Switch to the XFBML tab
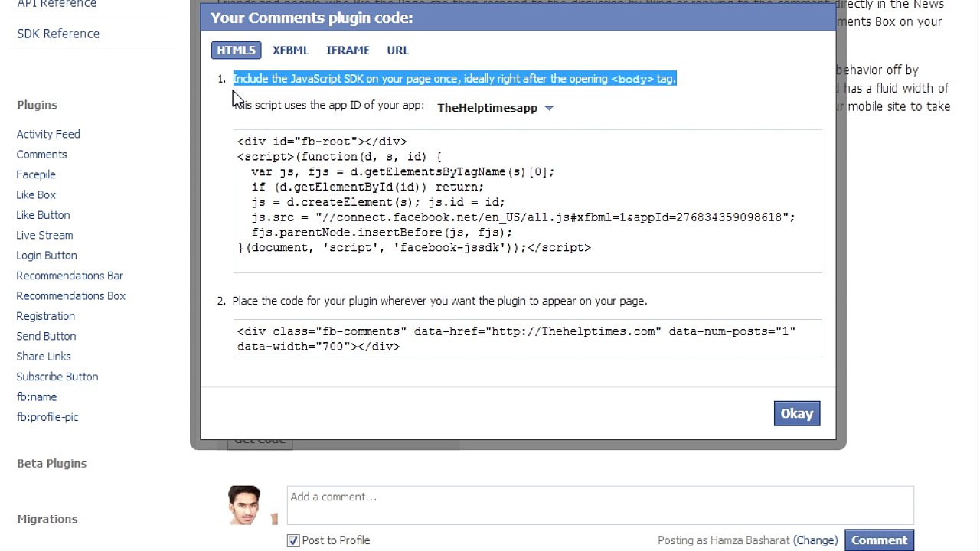 click(290, 51)
